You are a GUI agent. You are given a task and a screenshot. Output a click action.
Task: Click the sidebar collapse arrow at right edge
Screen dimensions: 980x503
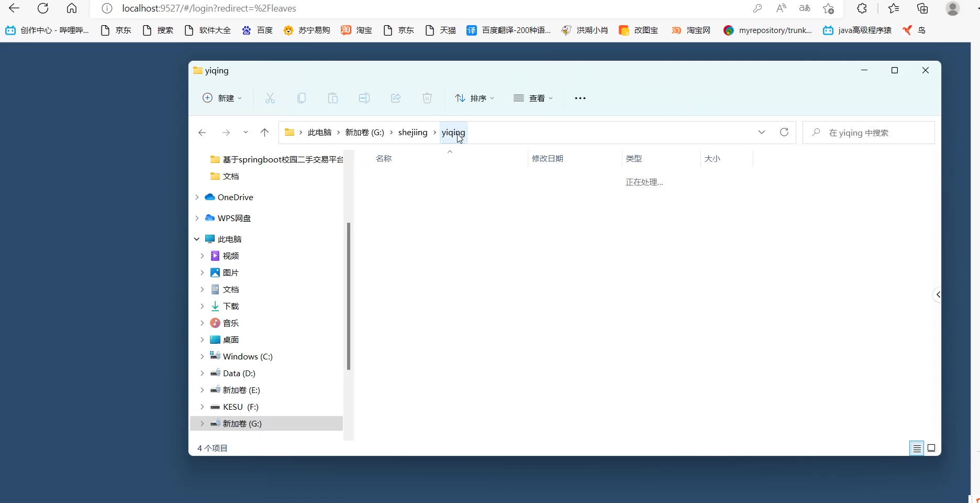pos(938,294)
